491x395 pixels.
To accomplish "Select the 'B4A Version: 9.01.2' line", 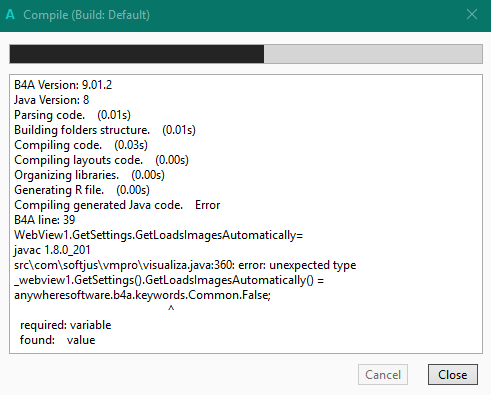I will coord(63,85).
